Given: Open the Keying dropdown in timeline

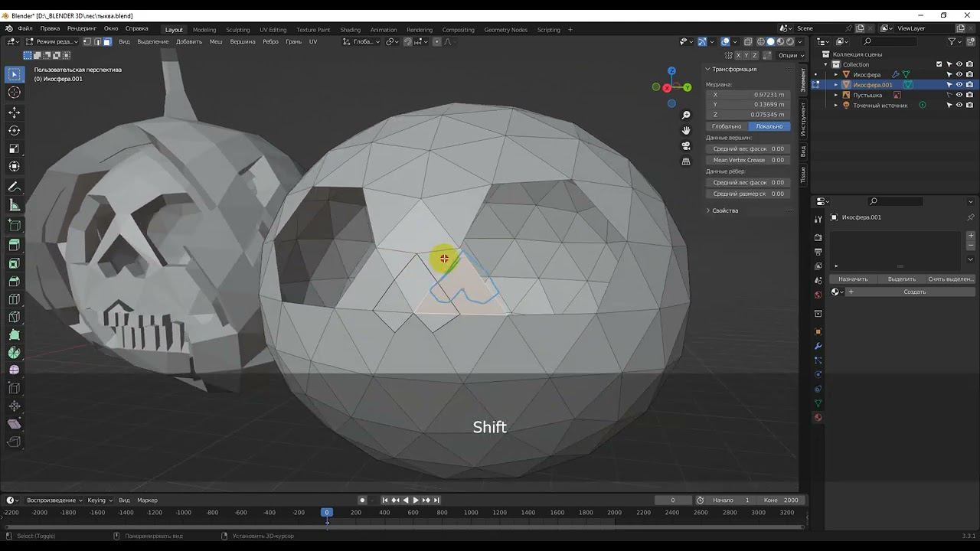Looking at the screenshot, I should (100, 500).
